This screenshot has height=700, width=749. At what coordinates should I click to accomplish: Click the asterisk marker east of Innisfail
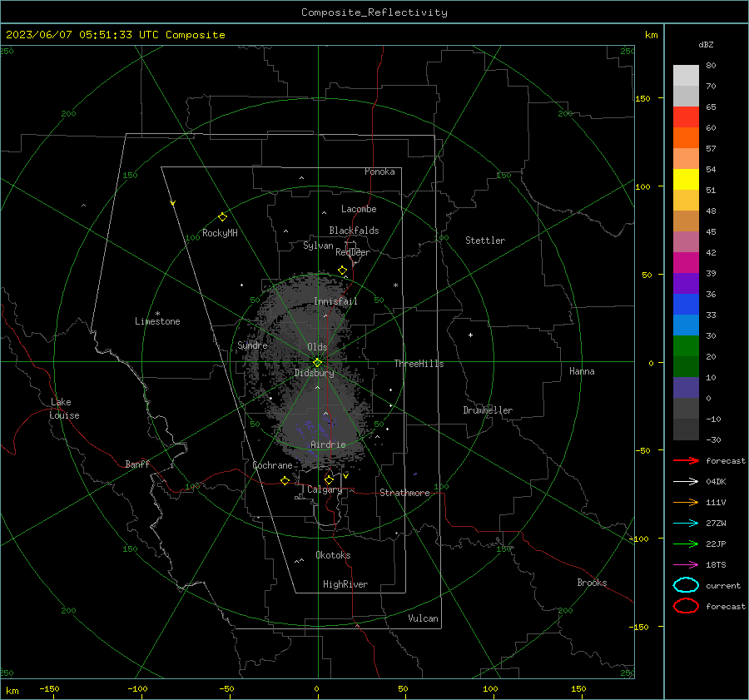[x=395, y=285]
